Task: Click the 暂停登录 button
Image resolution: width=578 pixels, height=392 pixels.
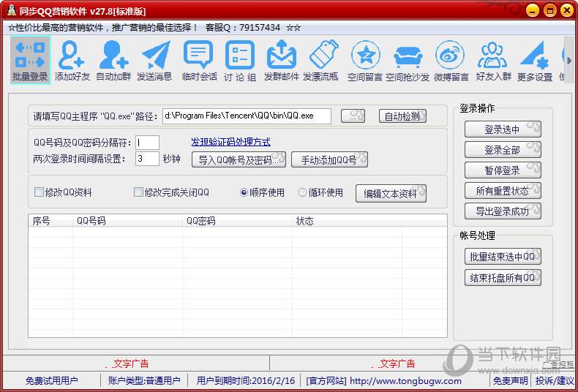Action: [503, 170]
